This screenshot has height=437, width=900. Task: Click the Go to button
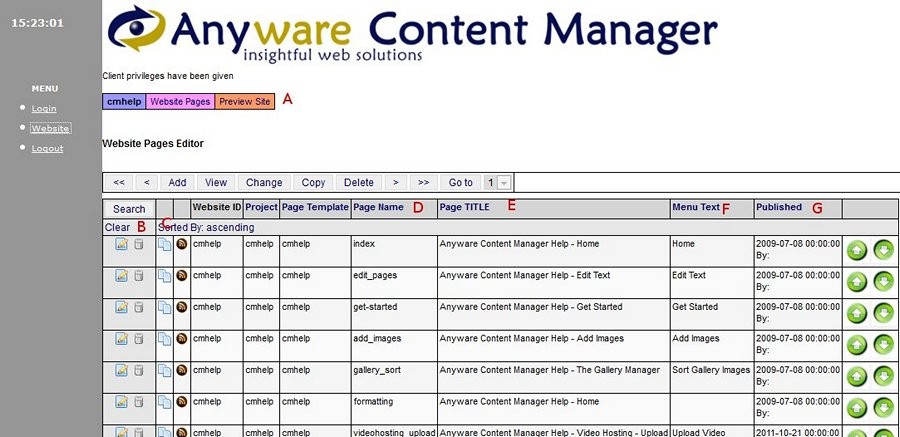(460, 183)
